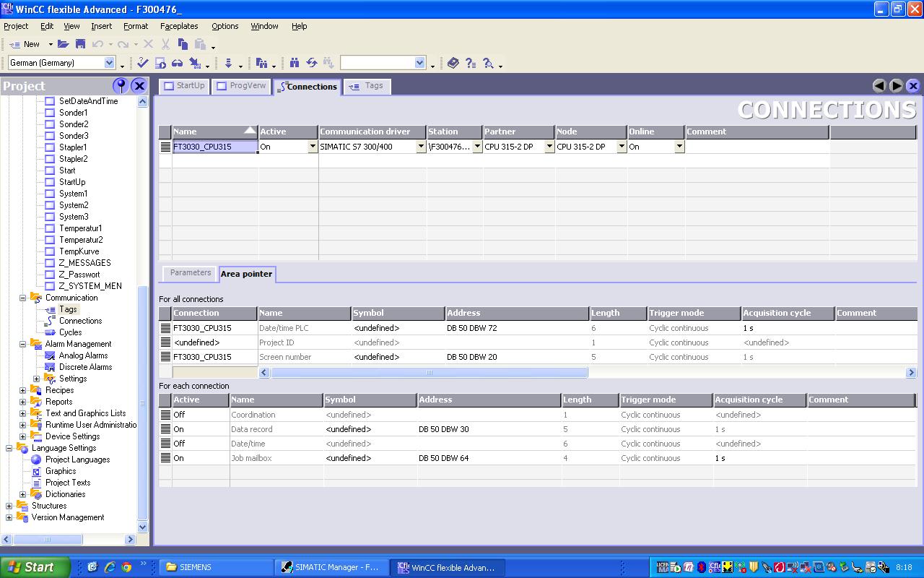The image size is (924, 578).
Task: Expand the Structures tree node
Action: [x=9, y=506]
